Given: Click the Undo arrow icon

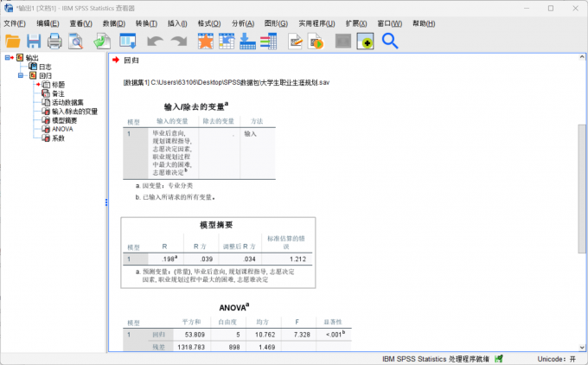Looking at the screenshot, I should click(x=155, y=41).
